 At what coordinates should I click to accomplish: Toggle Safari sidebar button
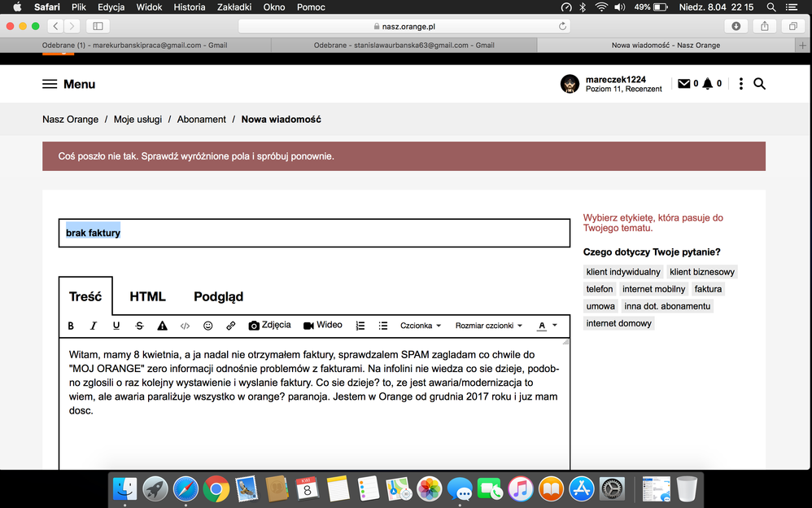(98, 26)
